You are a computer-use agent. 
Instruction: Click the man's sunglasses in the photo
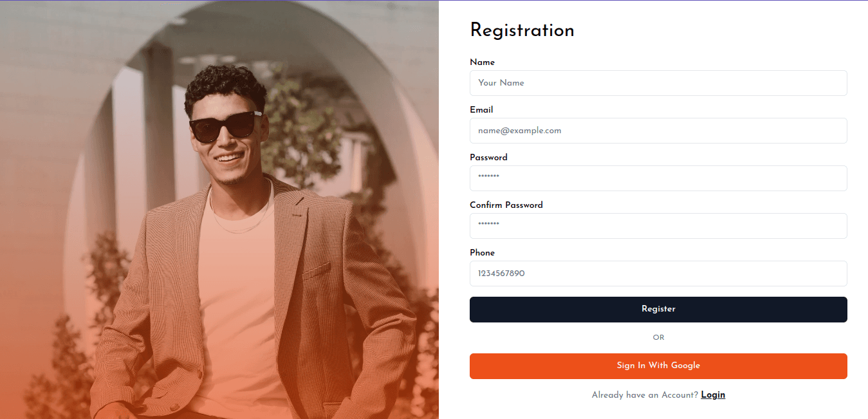click(x=222, y=125)
